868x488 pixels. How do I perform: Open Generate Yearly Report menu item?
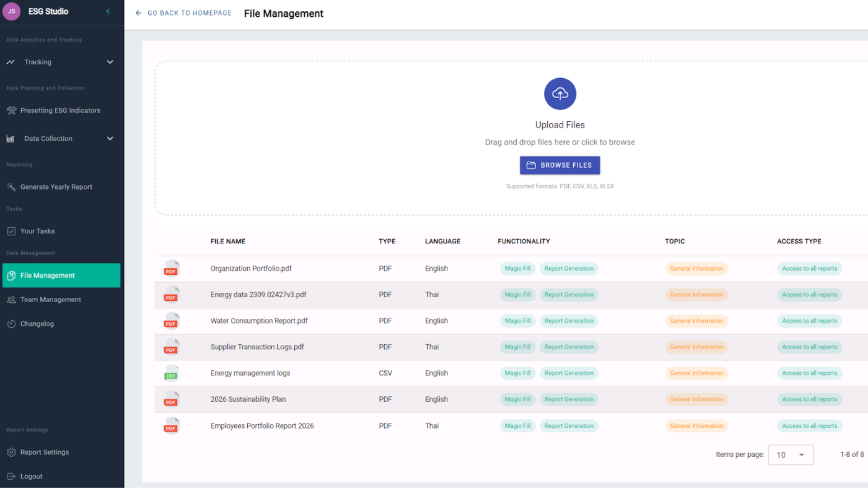click(x=56, y=187)
